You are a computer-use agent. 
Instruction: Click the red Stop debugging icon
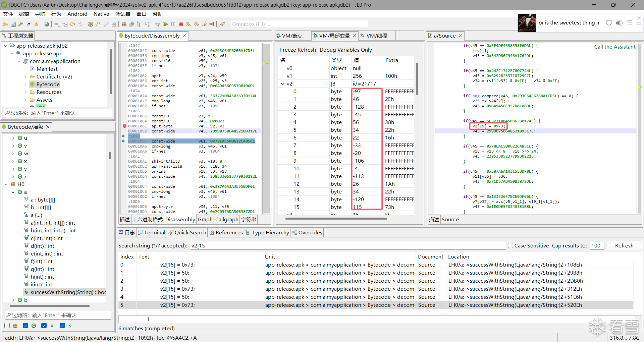(181, 24)
